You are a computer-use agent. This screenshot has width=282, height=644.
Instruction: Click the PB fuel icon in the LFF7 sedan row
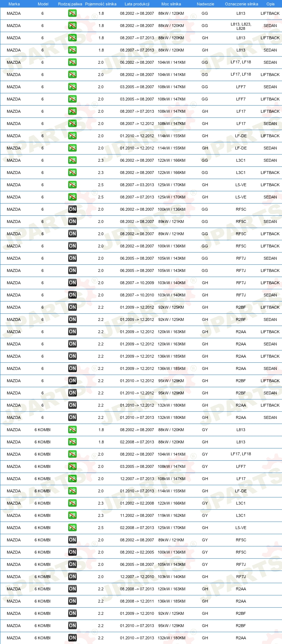(x=72, y=87)
